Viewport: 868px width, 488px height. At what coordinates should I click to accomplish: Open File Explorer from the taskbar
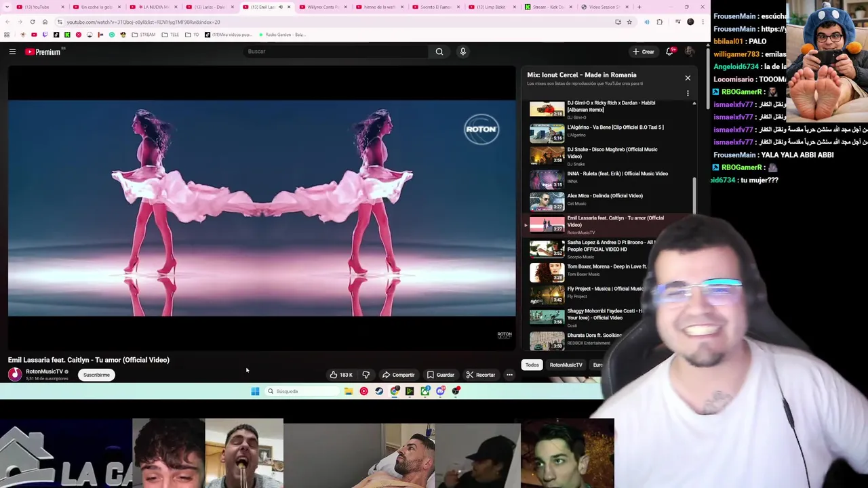click(x=349, y=391)
